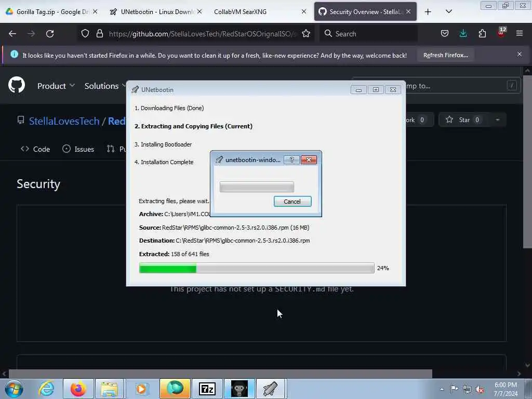Click '2. Extracting and Copying Files (Current)' step
The width and height of the screenshot is (532, 399).
(x=193, y=126)
